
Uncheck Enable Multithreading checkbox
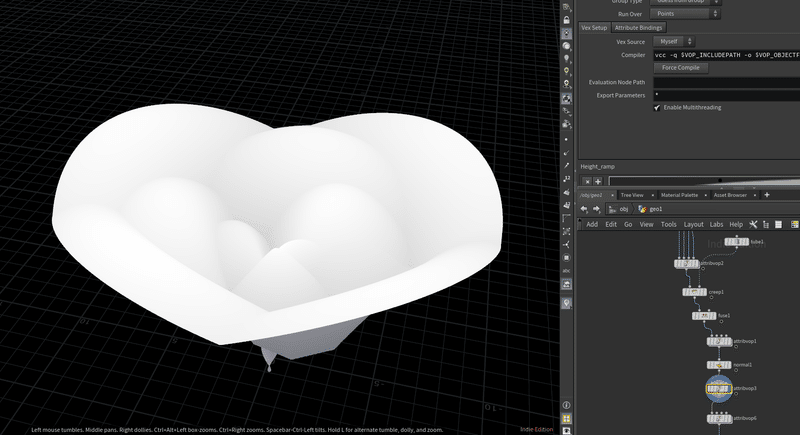657,108
